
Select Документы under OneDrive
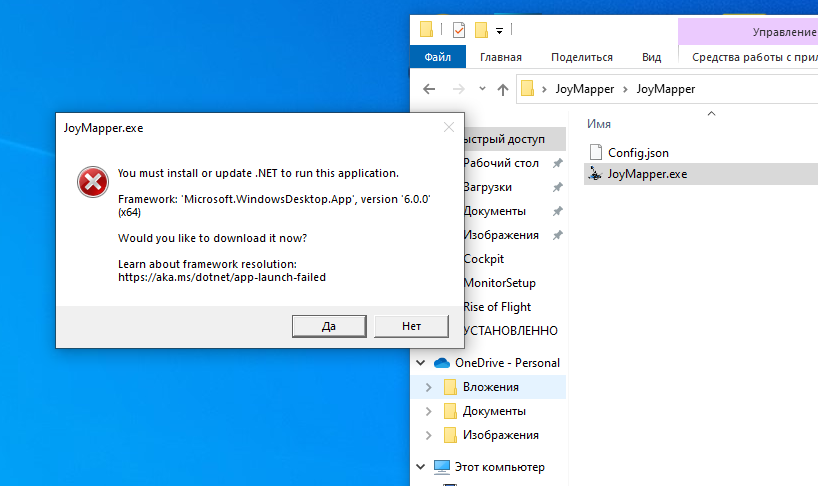pyautogui.click(x=494, y=411)
